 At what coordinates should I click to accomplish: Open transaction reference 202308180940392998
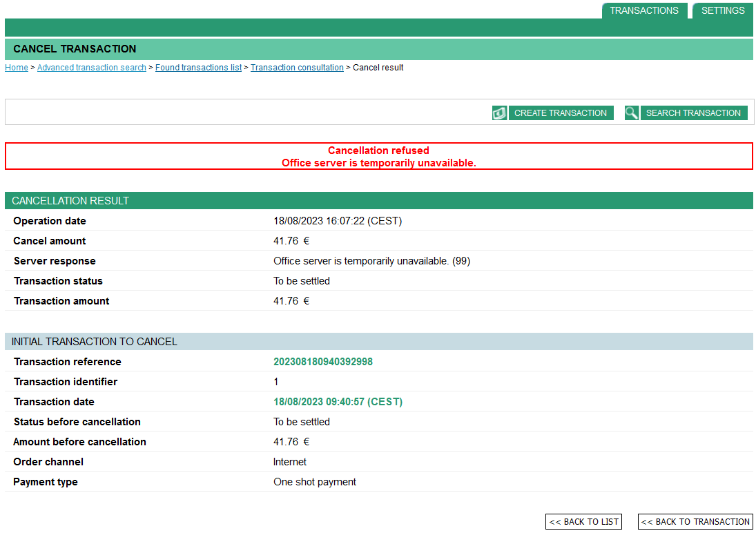323,362
